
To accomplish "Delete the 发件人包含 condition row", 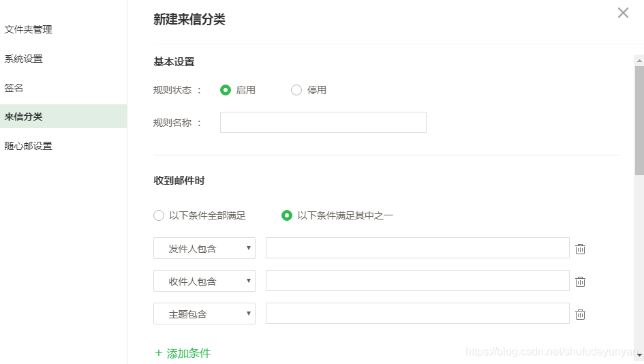I will click(x=580, y=249).
